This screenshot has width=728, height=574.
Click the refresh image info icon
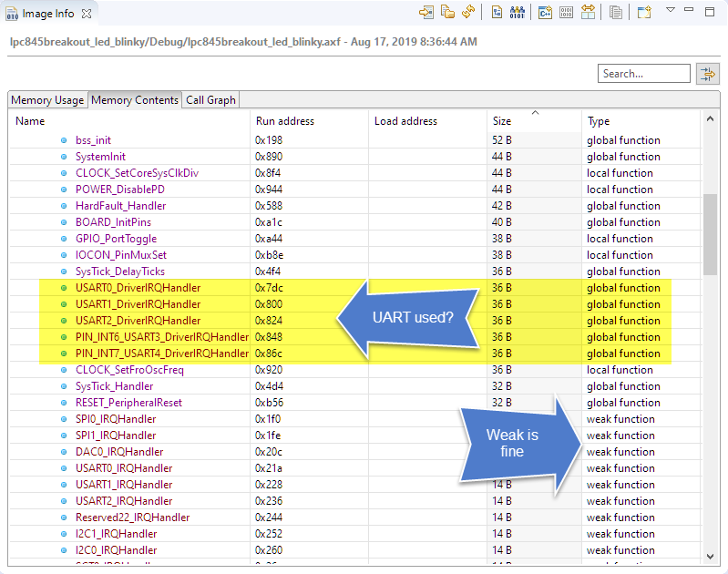468,12
